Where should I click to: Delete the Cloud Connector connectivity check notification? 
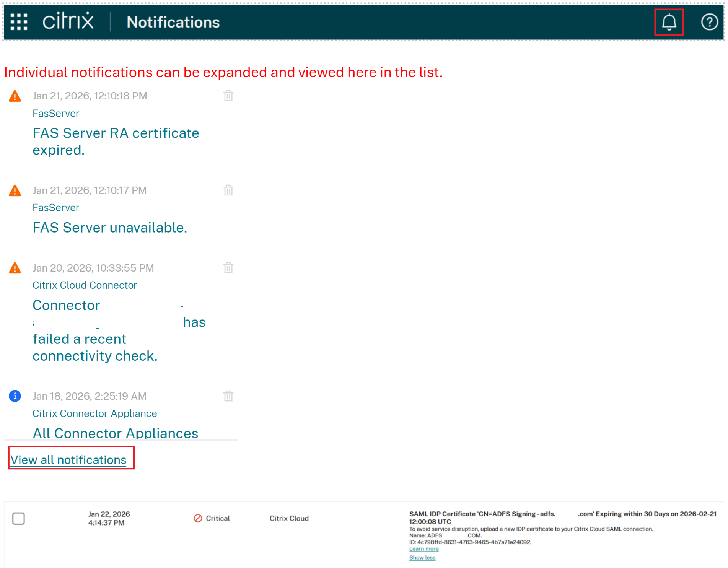pyautogui.click(x=228, y=268)
